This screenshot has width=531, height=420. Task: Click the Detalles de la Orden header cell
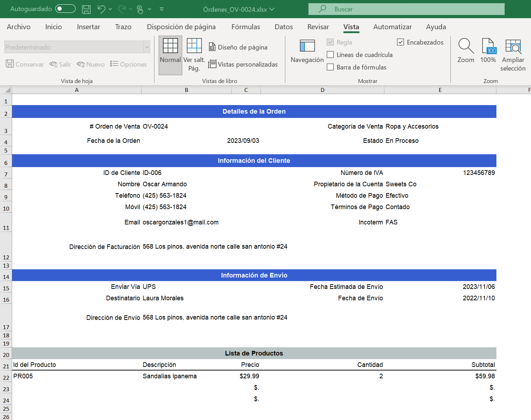click(254, 112)
